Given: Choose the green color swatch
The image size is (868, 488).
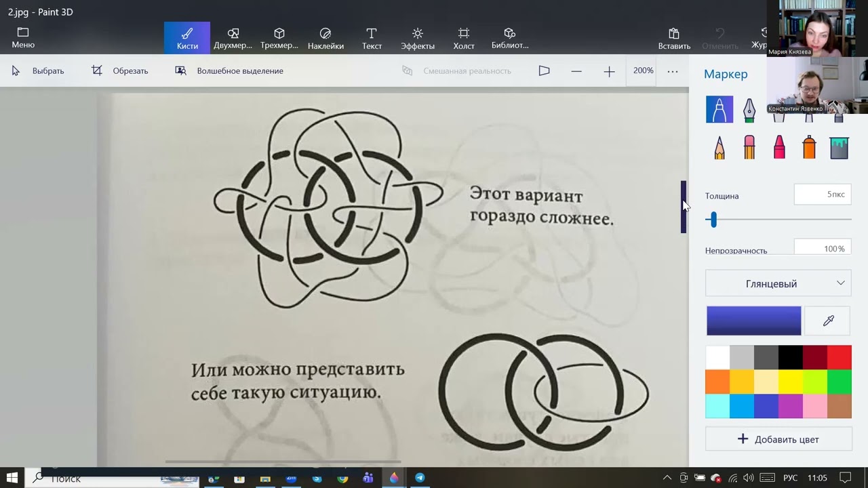Looking at the screenshot, I should 840,382.
